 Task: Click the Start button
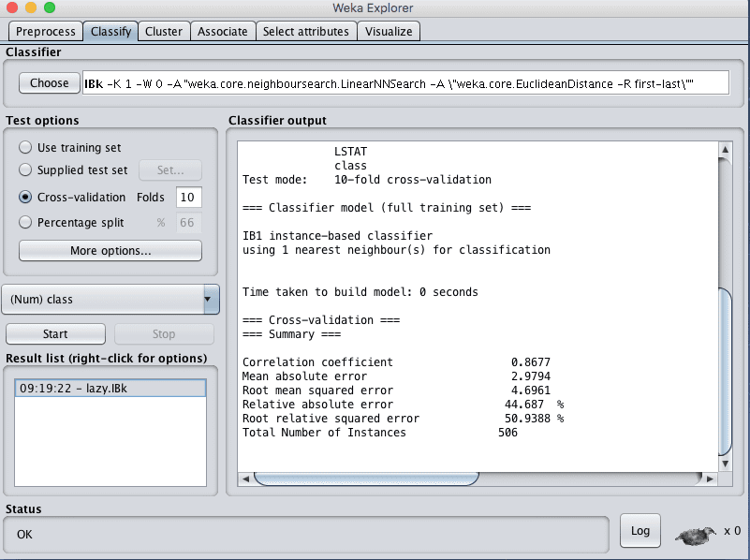click(55, 333)
